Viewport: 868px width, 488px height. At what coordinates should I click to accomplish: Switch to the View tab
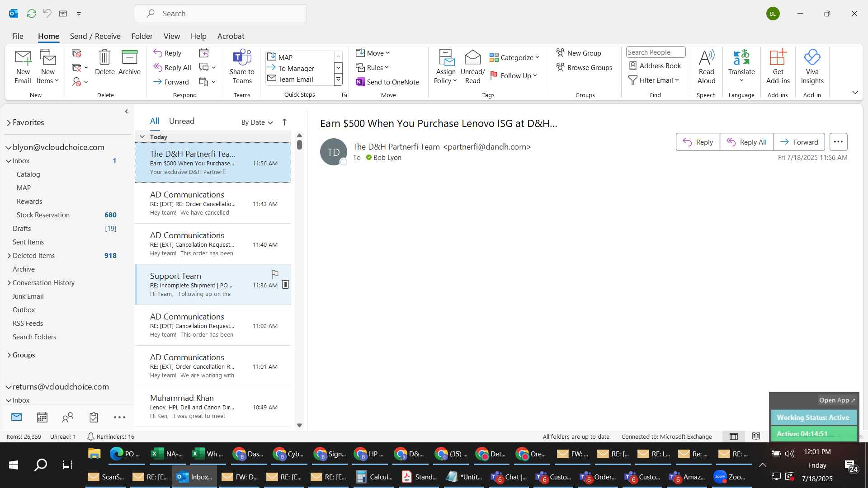[x=171, y=36]
